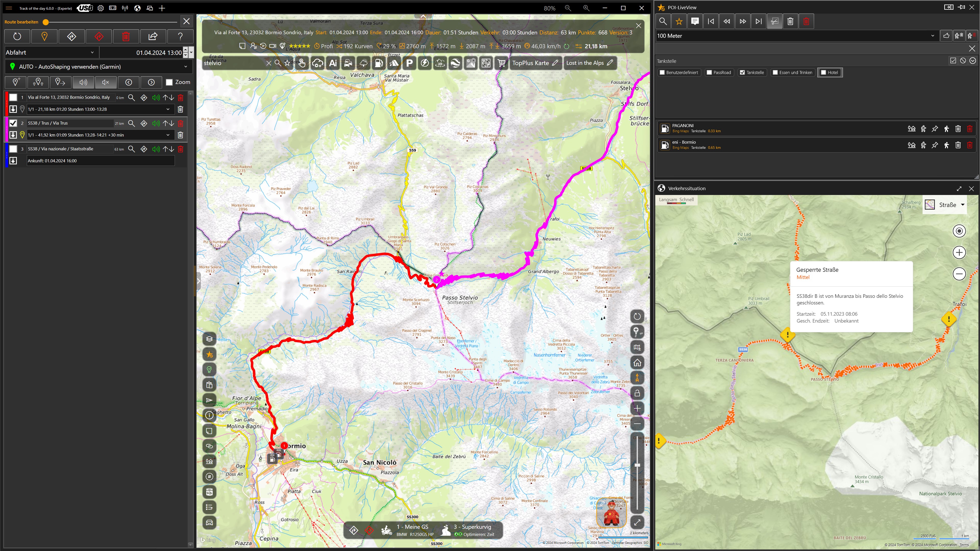Click the route editor orange slider handle
Screen dimensions: 980x551
[x=46, y=22]
